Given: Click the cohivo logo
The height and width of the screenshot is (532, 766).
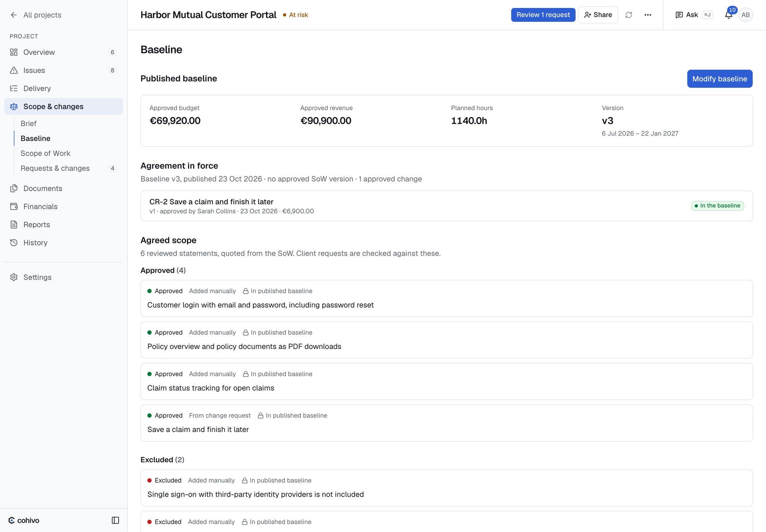Looking at the screenshot, I should coord(24,520).
